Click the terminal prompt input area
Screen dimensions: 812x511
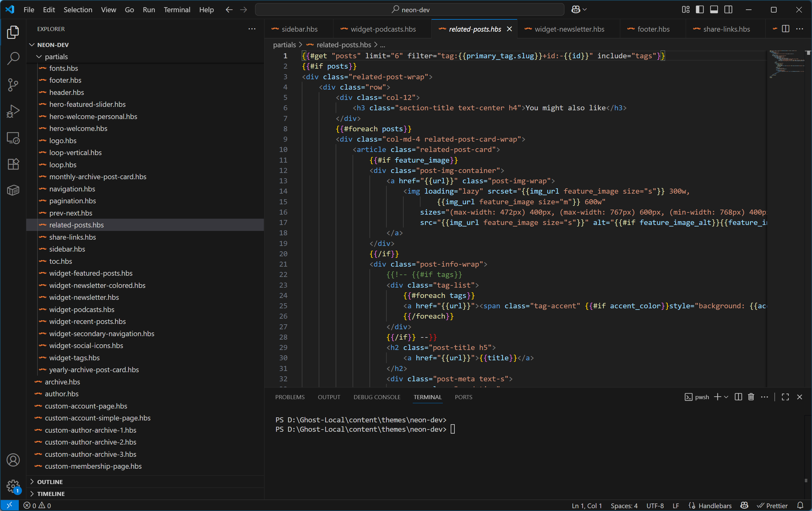(x=453, y=429)
